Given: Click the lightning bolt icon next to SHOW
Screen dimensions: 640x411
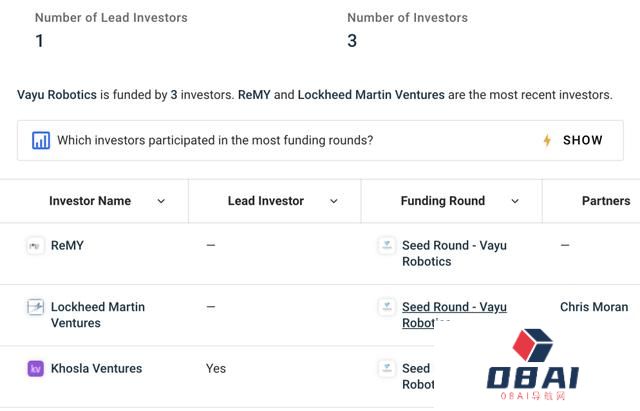Looking at the screenshot, I should [x=547, y=140].
